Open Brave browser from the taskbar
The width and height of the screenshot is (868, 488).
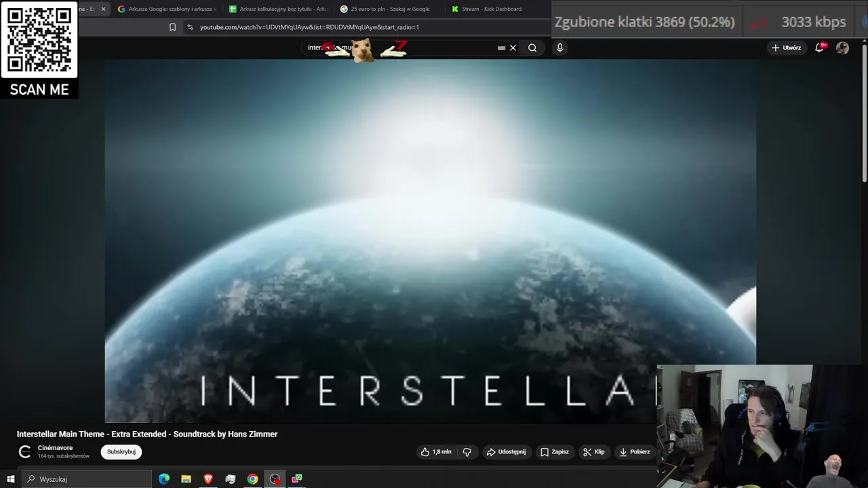coord(208,479)
